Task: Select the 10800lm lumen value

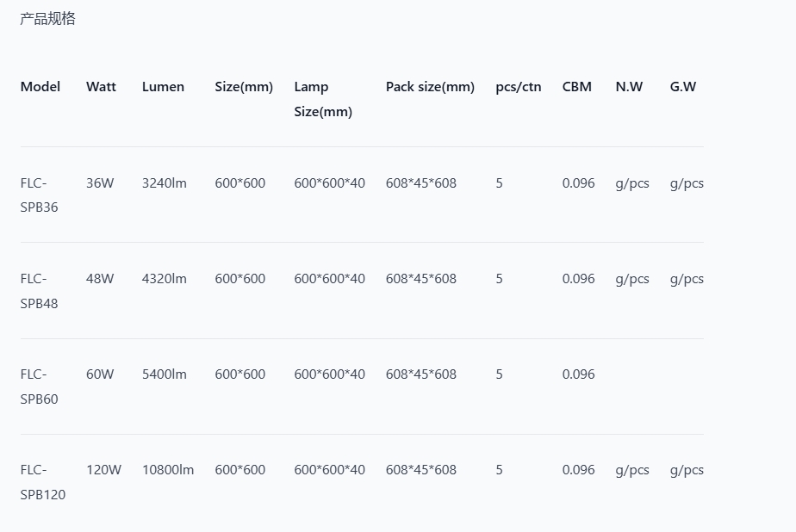Action: 168,470
